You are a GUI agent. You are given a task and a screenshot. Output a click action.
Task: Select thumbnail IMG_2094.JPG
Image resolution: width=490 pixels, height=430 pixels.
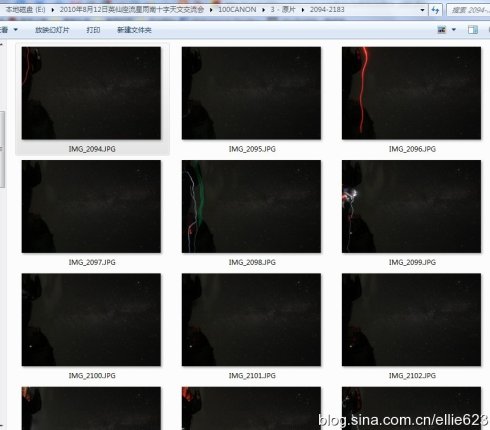click(91, 93)
